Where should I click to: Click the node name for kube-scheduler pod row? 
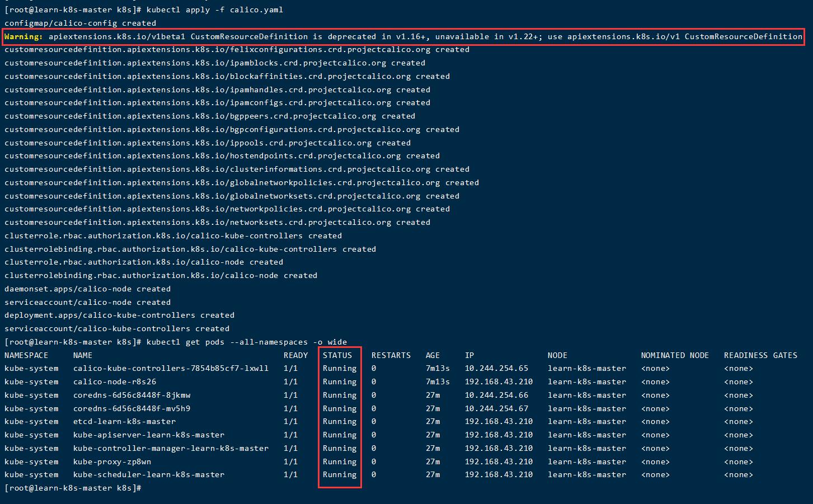(587, 475)
